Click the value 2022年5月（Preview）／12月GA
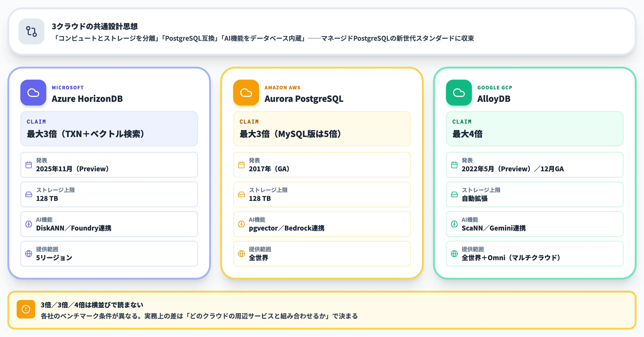 pos(513,169)
